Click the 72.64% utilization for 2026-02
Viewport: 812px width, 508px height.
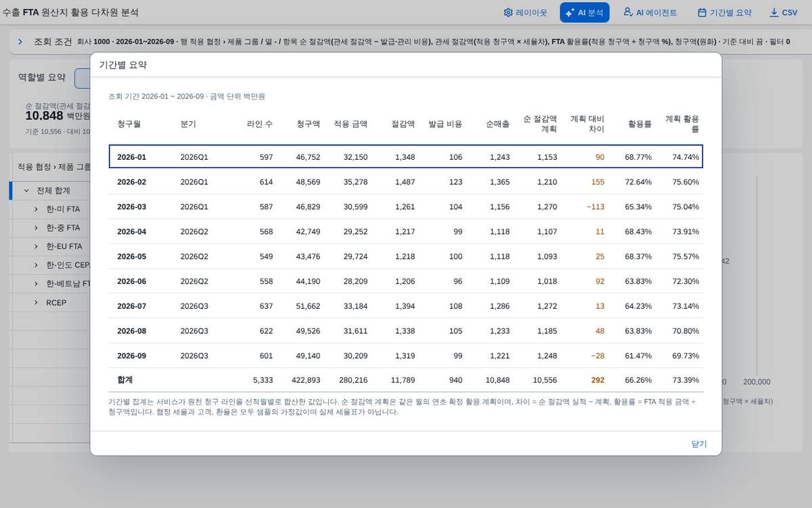[638, 182]
